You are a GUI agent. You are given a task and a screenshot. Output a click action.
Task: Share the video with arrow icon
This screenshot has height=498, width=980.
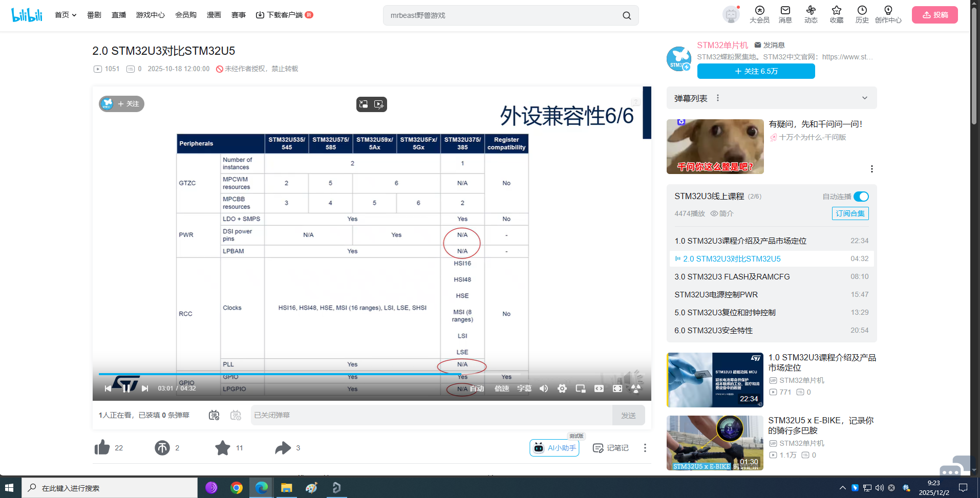coord(283,448)
